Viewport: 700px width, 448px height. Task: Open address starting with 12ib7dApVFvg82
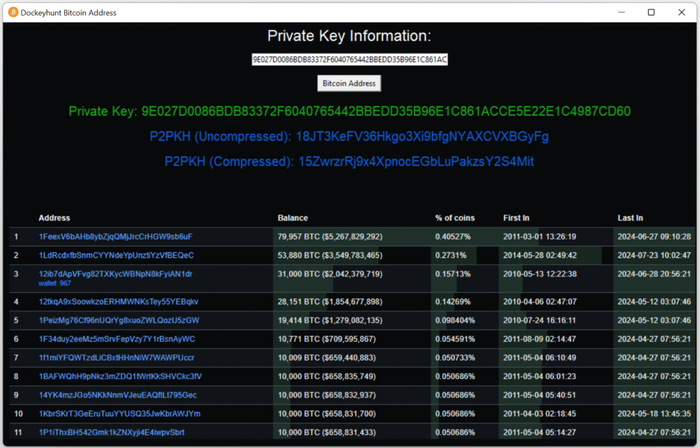coord(115,274)
